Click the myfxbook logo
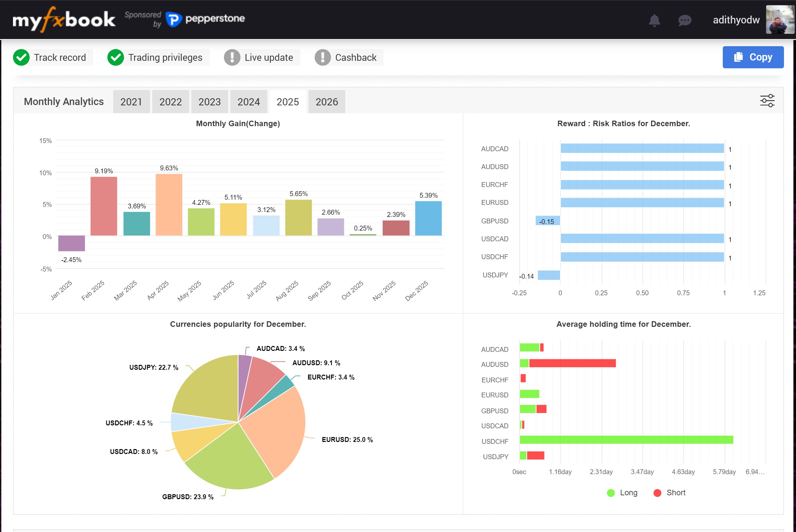The image size is (796, 532). [x=64, y=20]
